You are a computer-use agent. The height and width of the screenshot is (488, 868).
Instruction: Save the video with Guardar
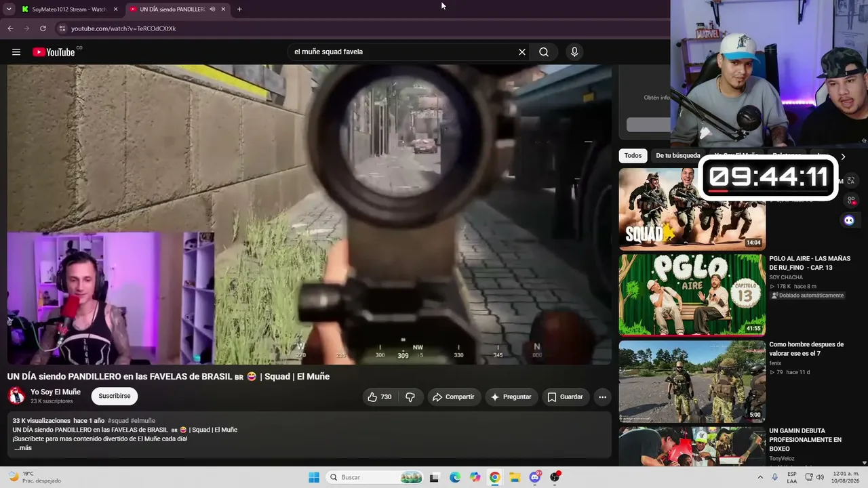[x=566, y=397]
